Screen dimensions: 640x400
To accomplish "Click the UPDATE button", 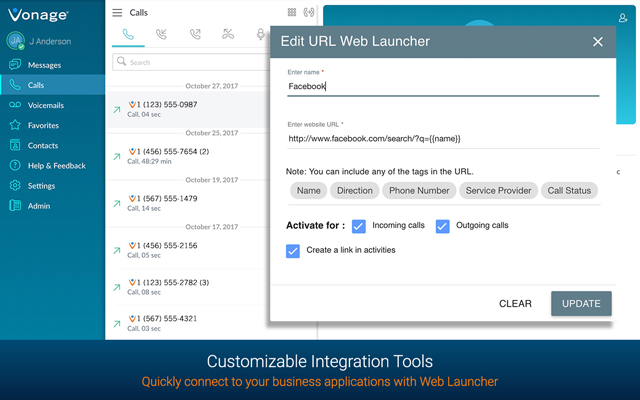I will [581, 304].
